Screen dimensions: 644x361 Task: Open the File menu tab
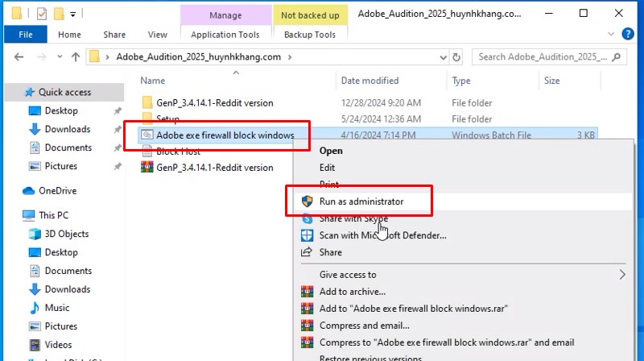(25, 35)
